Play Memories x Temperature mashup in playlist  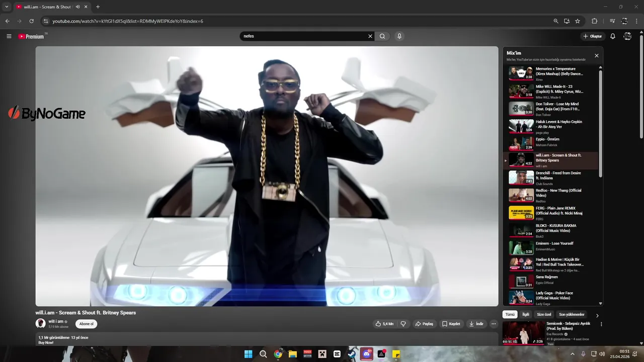point(551,73)
